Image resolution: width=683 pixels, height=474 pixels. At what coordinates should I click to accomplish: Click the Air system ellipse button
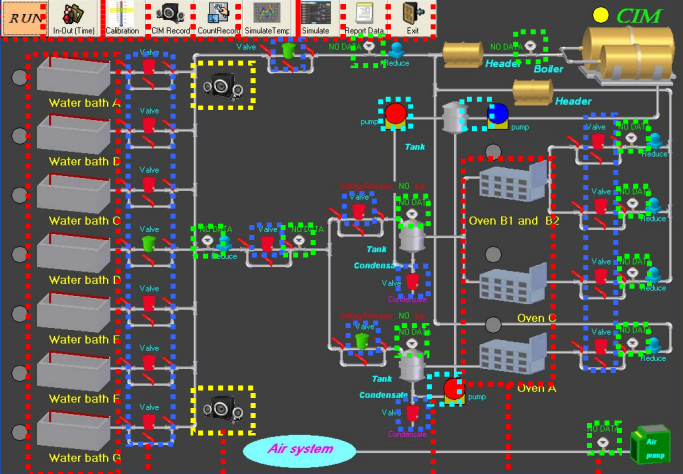pos(300,450)
